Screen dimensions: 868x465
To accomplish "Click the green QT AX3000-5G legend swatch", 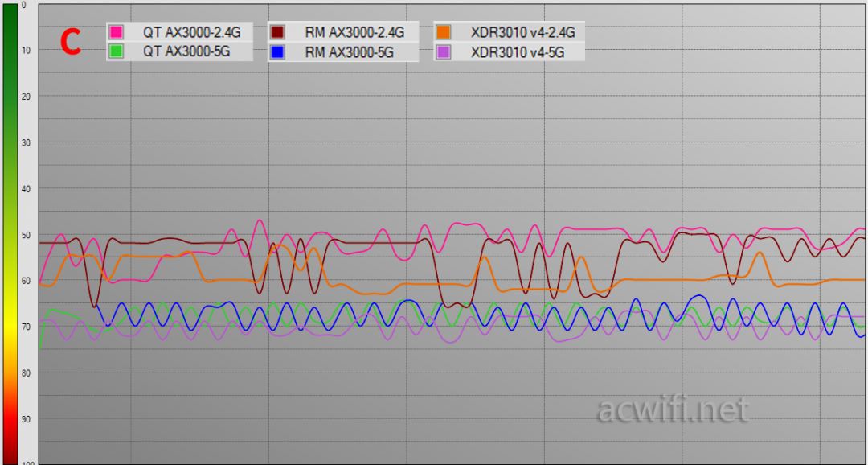I will (x=117, y=51).
